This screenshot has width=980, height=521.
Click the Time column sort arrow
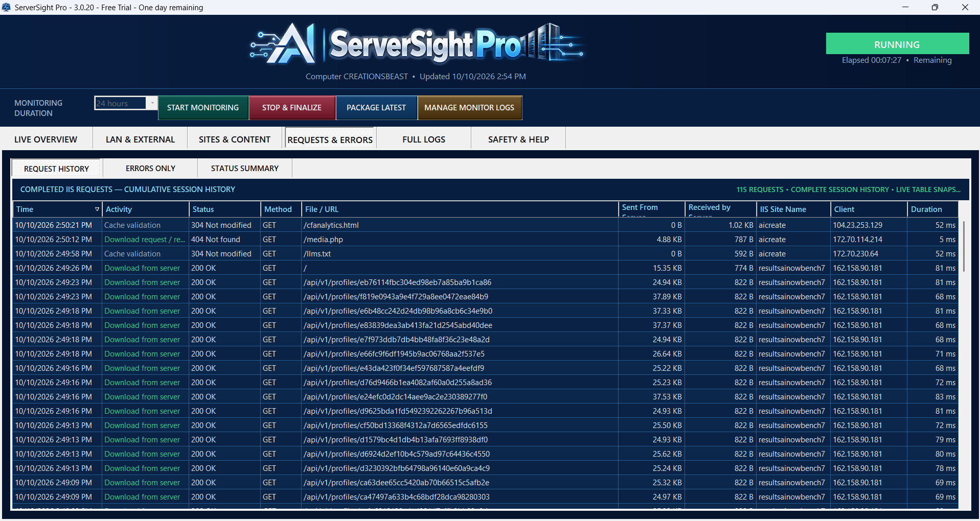97,209
